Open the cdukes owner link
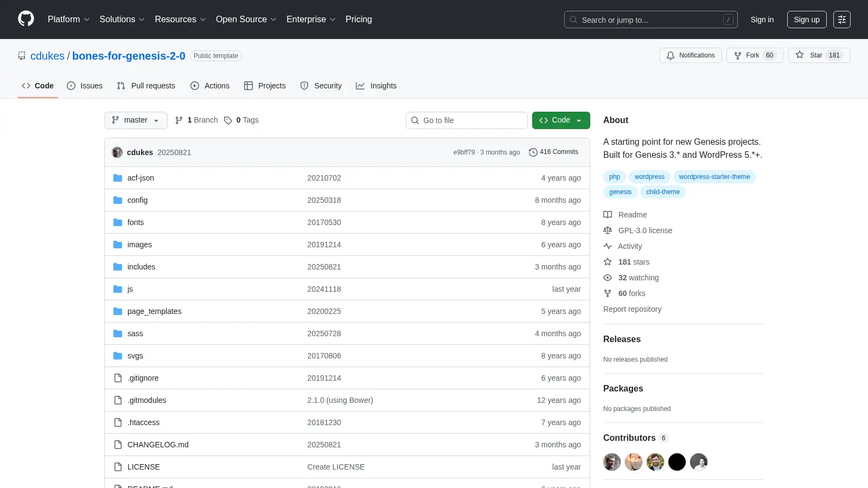This screenshot has width=868, height=488. [x=47, y=56]
